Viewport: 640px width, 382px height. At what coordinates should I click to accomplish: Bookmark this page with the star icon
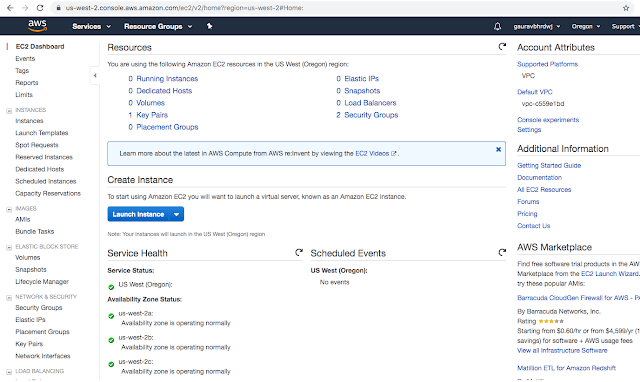click(x=626, y=8)
